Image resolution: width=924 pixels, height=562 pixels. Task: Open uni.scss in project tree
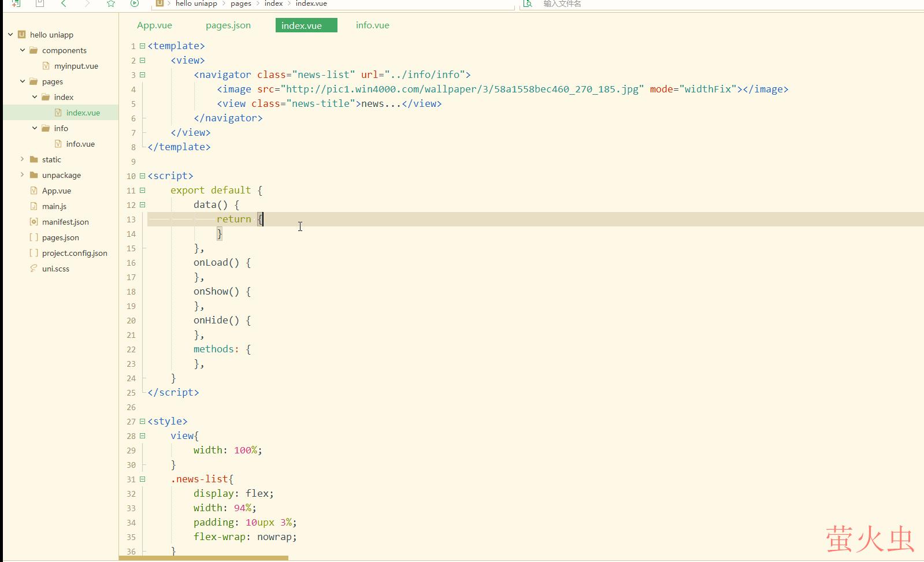[x=55, y=269]
